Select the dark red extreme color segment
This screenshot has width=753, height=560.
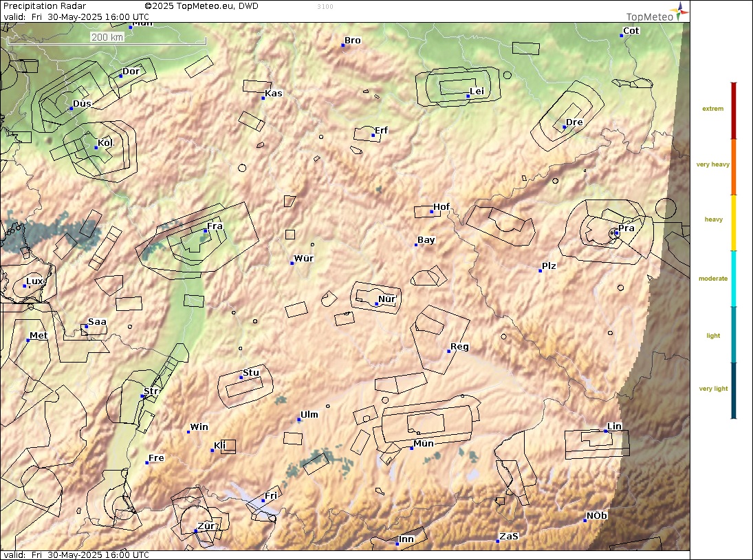pos(733,111)
